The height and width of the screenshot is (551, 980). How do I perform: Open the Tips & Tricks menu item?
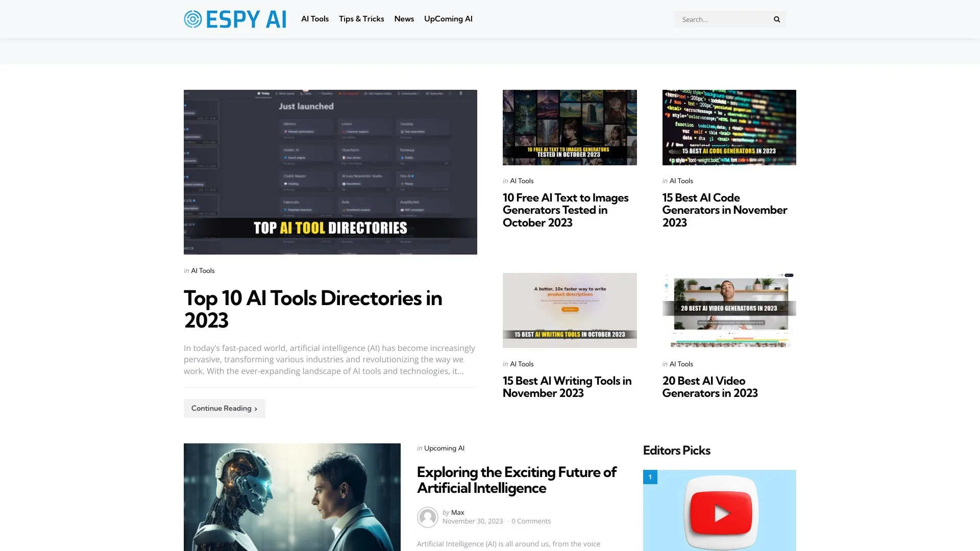[361, 19]
